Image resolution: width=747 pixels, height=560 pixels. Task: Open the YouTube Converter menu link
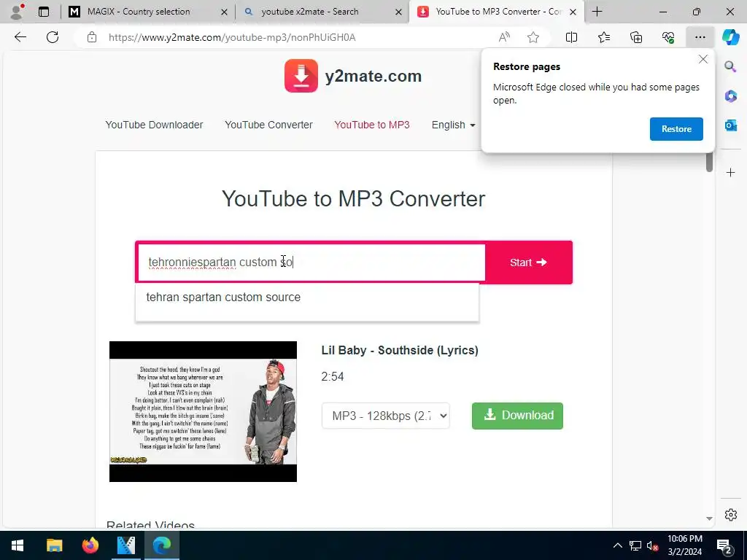point(268,125)
